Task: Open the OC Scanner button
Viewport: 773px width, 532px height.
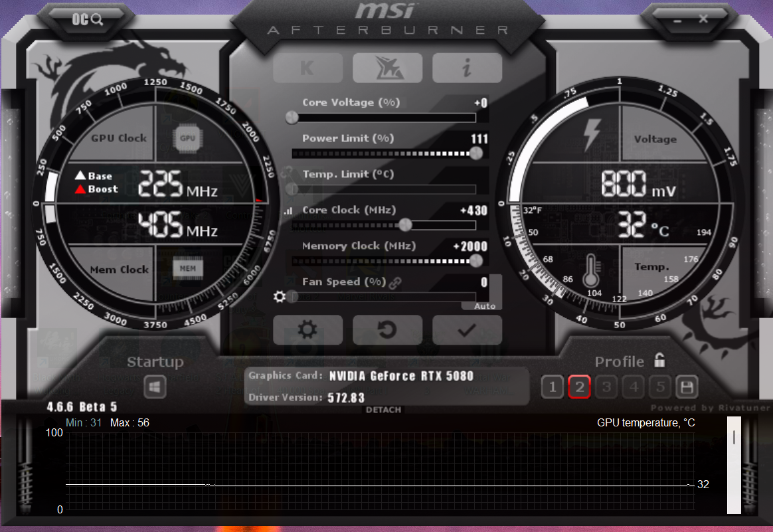Action: [x=87, y=19]
